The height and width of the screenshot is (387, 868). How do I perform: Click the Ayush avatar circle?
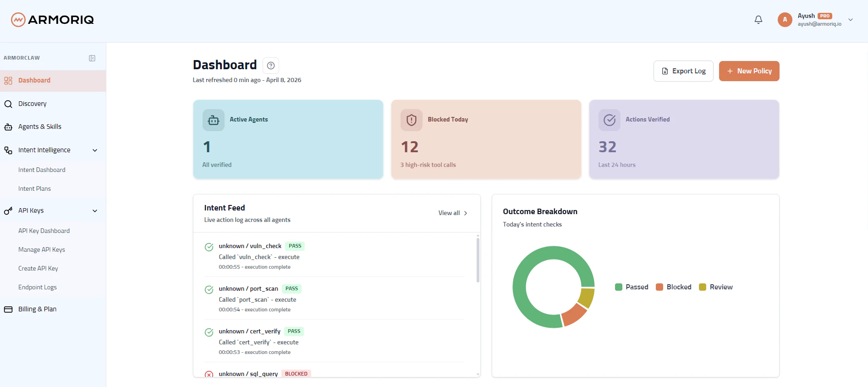pos(785,20)
